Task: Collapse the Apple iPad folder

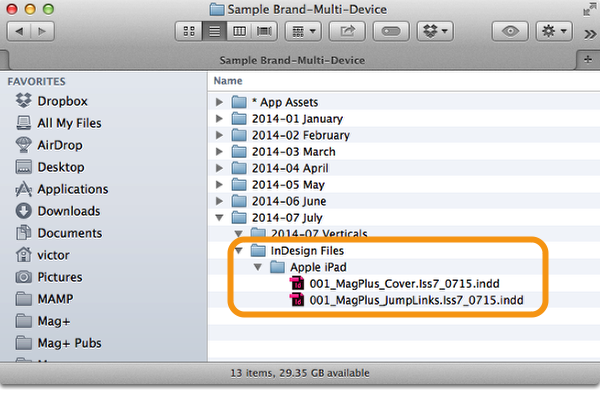Action: click(258, 267)
